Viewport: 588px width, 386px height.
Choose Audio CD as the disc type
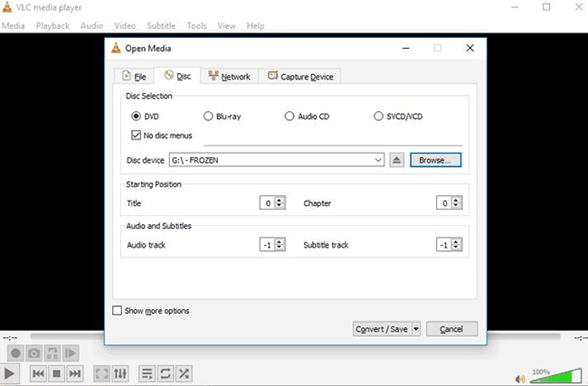pyautogui.click(x=289, y=117)
